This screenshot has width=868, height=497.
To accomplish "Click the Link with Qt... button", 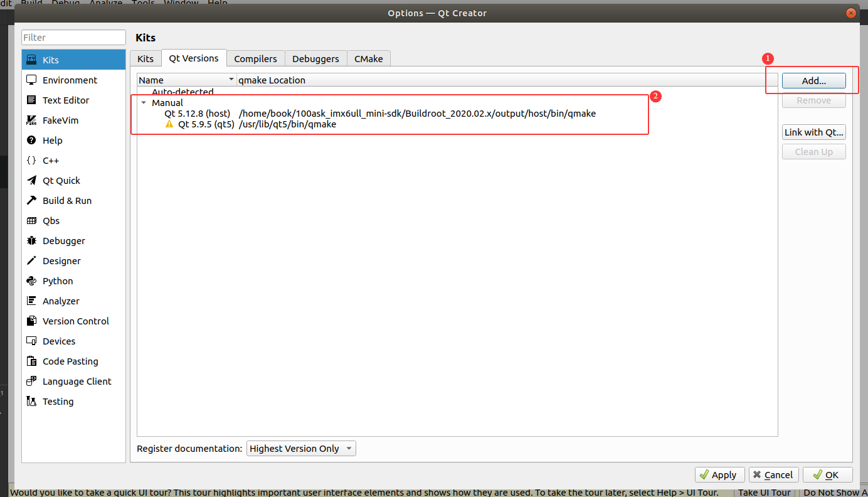I will [x=813, y=132].
